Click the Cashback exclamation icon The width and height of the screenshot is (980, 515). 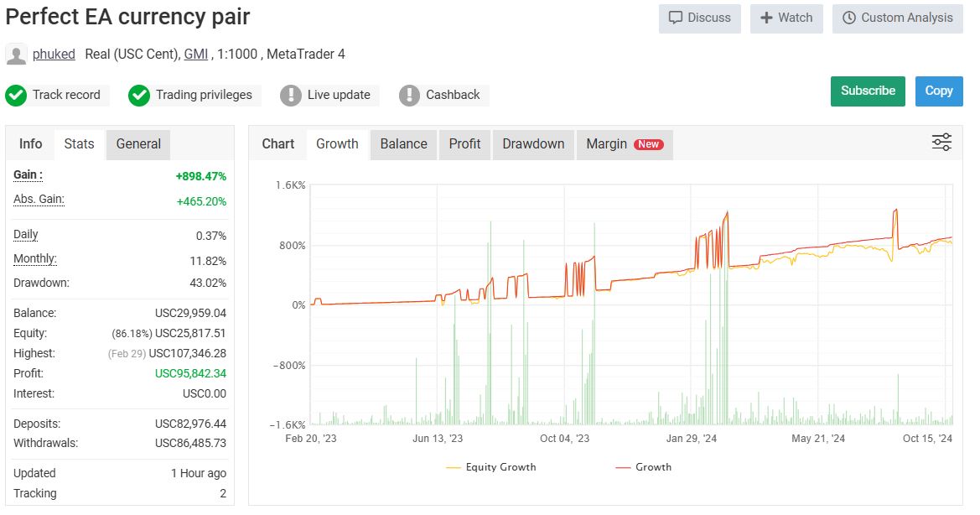click(x=409, y=96)
